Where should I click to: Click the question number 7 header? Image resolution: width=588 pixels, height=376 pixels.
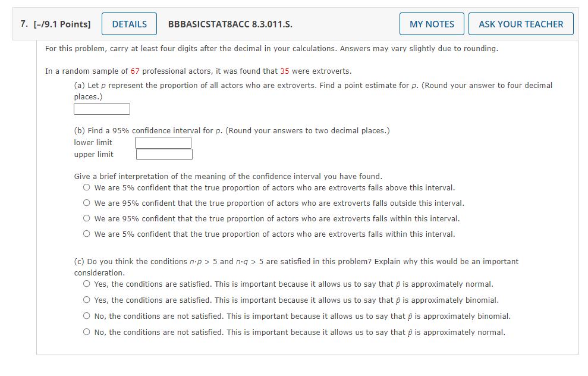(x=23, y=24)
